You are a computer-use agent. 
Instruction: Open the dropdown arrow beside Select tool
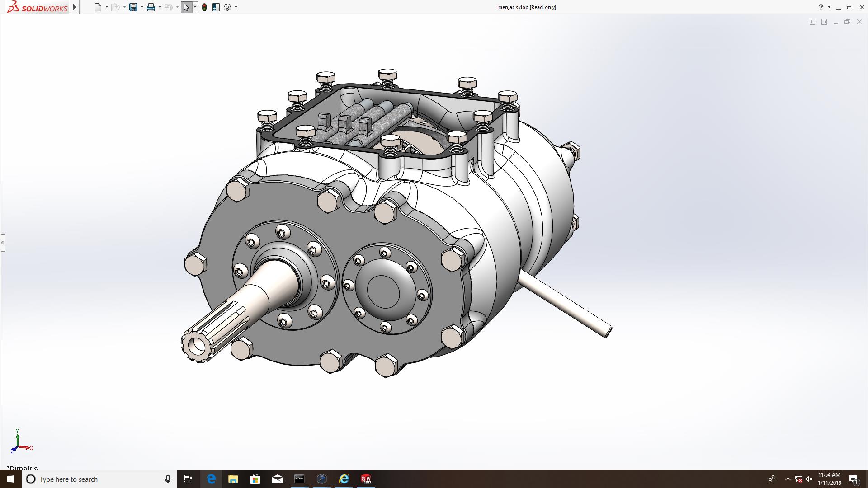tap(195, 7)
